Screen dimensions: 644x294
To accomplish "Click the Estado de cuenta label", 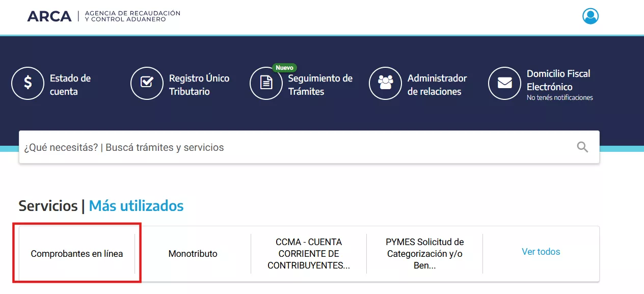I will [70, 83].
